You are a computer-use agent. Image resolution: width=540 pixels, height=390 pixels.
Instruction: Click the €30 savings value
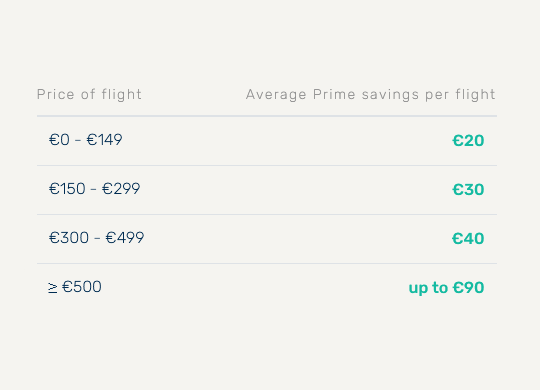pos(468,189)
